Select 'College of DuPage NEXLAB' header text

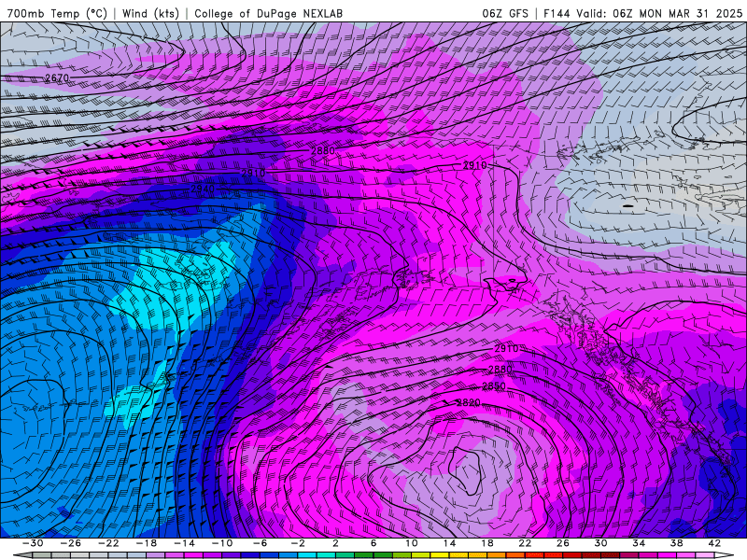click(x=268, y=13)
